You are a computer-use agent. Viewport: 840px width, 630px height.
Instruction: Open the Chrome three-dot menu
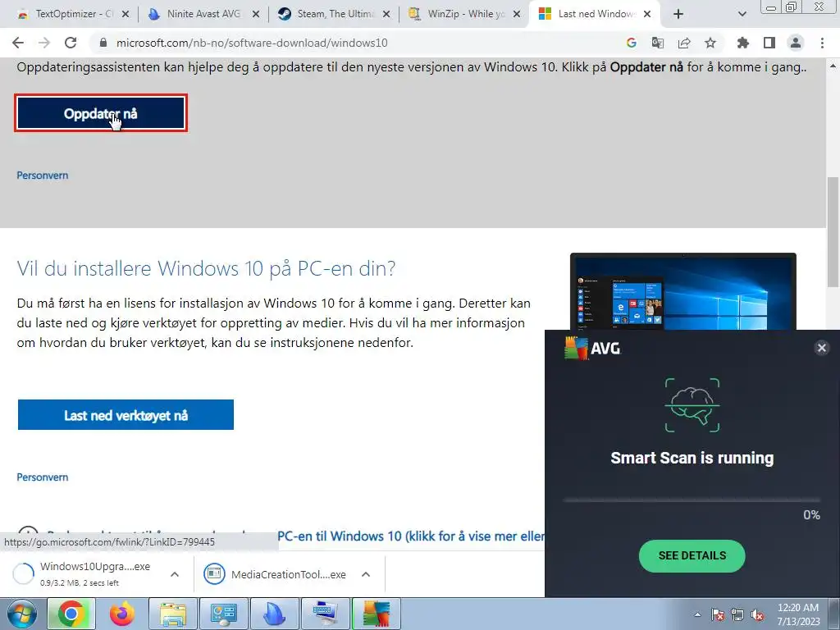click(822, 43)
